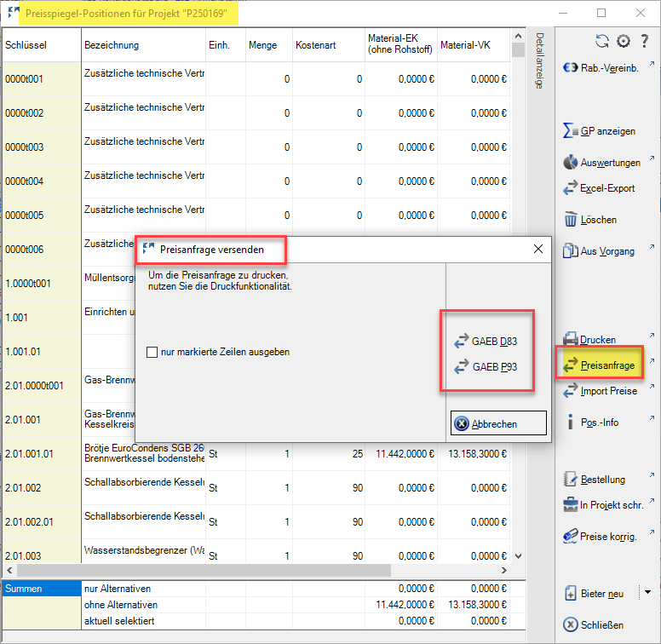The width and height of the screenshot is (661, 644).
Task: Click the refresh icon in the sidebar header
Action: coord(602,41)
